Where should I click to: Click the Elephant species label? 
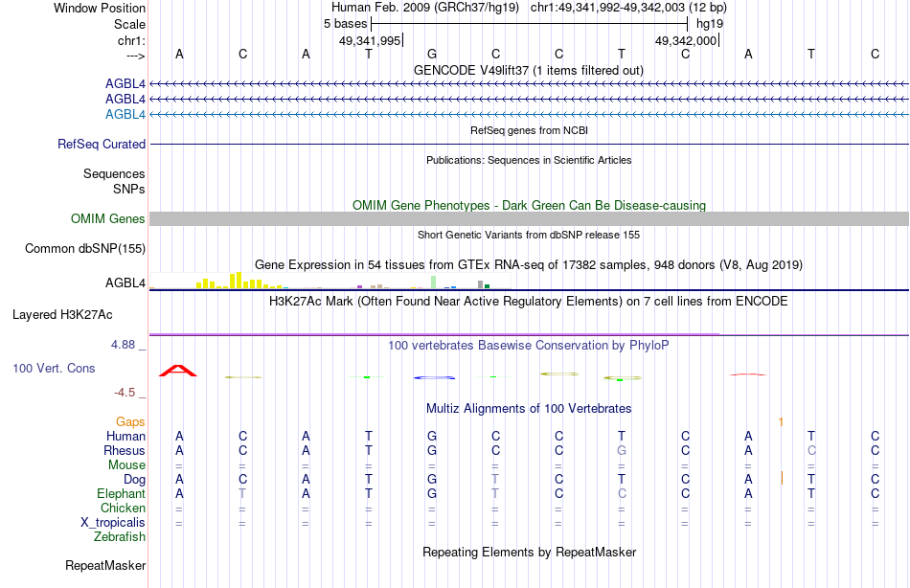122,494
